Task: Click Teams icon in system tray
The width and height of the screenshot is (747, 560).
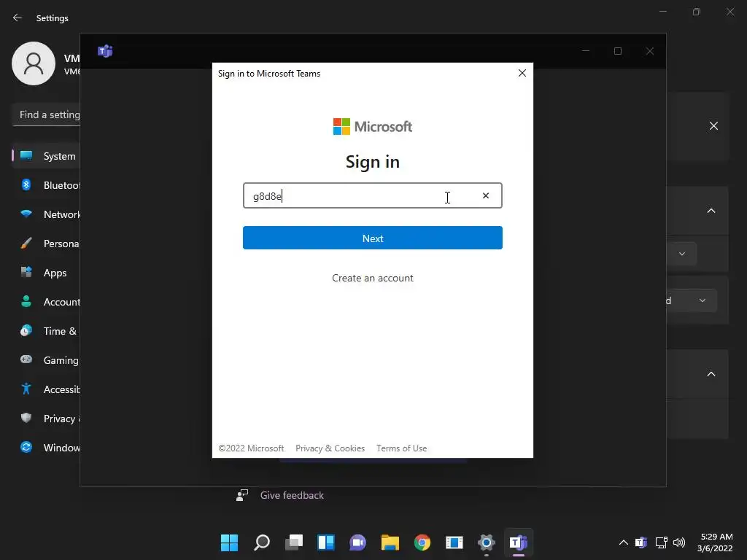Action: click(x=641, y=542)
